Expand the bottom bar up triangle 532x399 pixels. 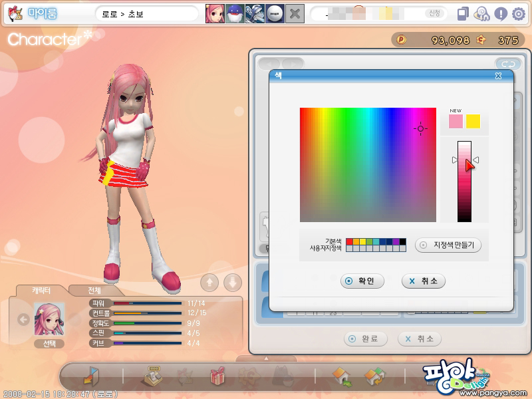coord(267,358)
